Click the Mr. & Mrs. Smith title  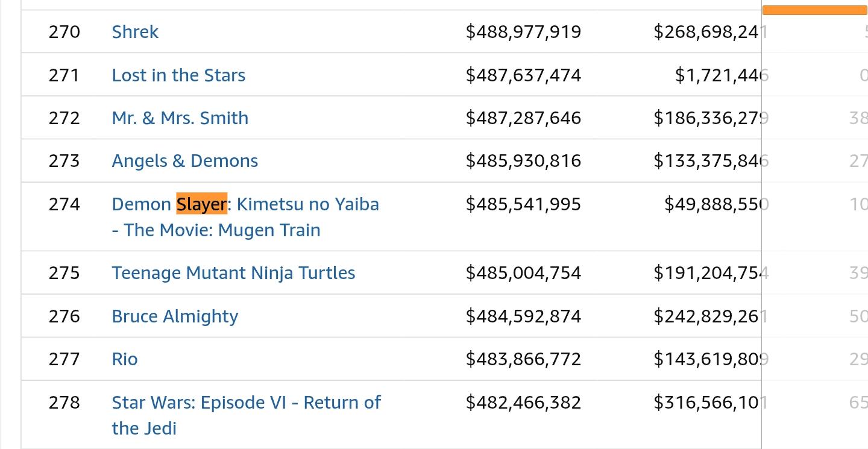click(180, 118)
